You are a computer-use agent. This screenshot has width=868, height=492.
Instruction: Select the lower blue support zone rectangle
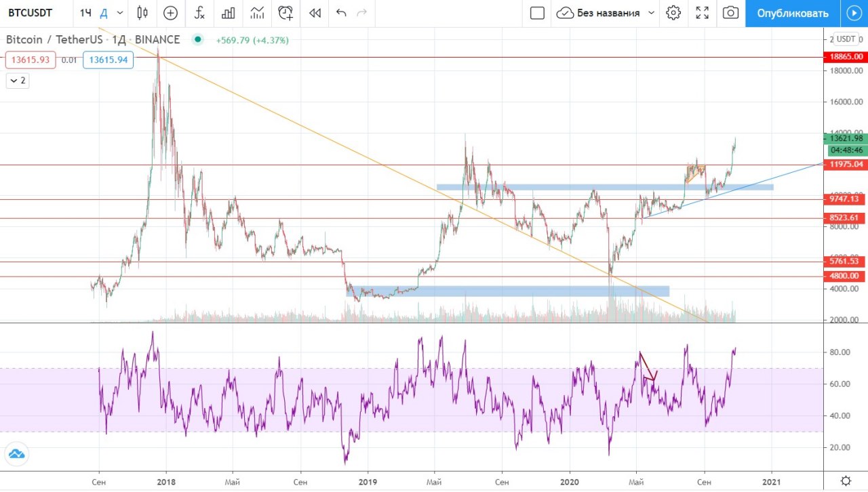point(508,291)
